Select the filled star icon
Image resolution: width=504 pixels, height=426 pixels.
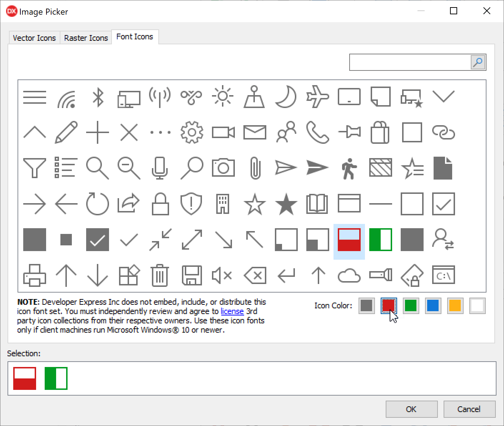point(286,204)
